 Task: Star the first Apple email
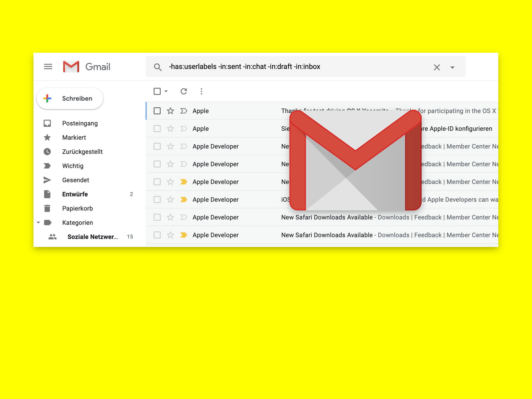click(x=170, y=111)
